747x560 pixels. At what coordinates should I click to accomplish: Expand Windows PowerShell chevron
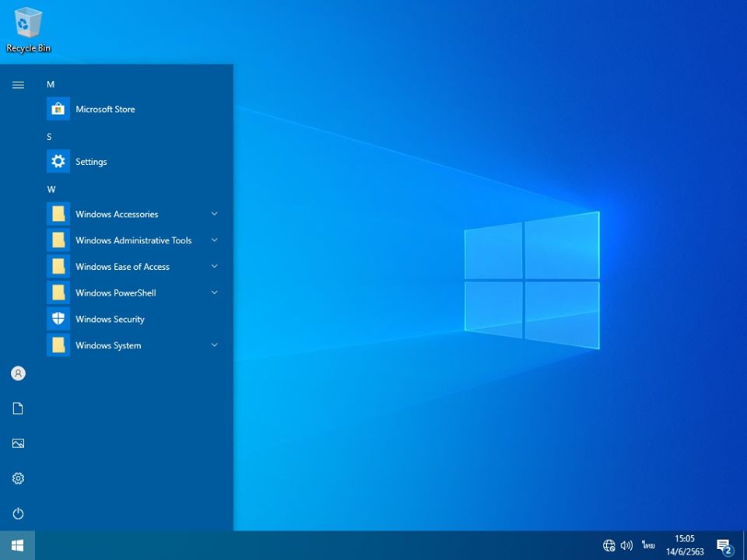coord(215,292)
